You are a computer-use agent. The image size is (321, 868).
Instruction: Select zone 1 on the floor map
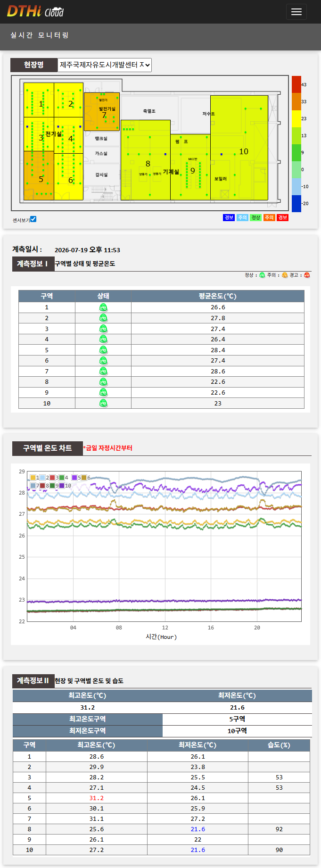[39, 100]
